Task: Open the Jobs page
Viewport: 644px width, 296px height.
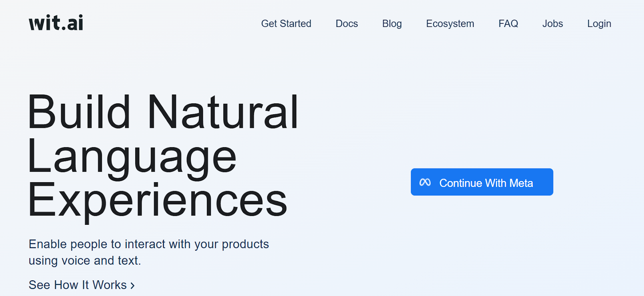Action: 553,24
